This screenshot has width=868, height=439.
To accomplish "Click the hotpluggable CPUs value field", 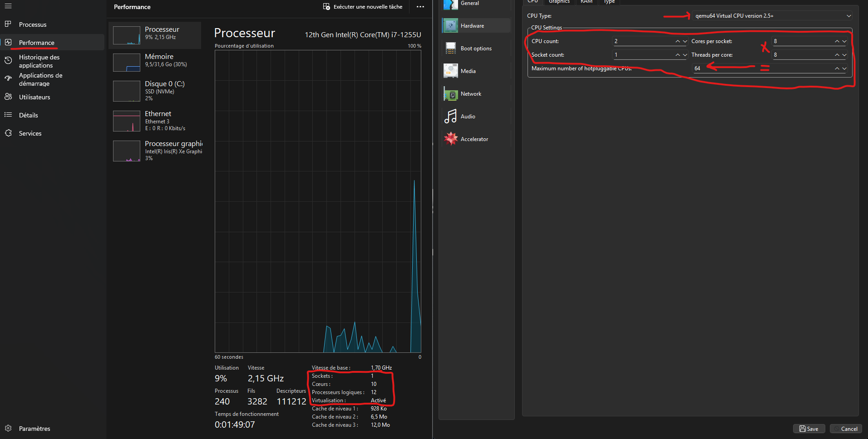I will pyautogui.click(x=763, y=68).
